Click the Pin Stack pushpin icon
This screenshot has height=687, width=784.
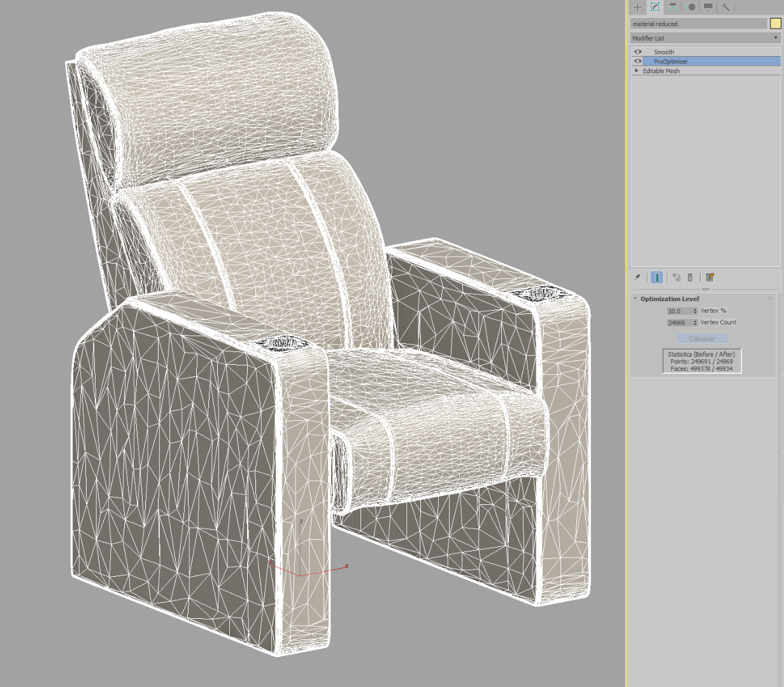coord(637,278)
